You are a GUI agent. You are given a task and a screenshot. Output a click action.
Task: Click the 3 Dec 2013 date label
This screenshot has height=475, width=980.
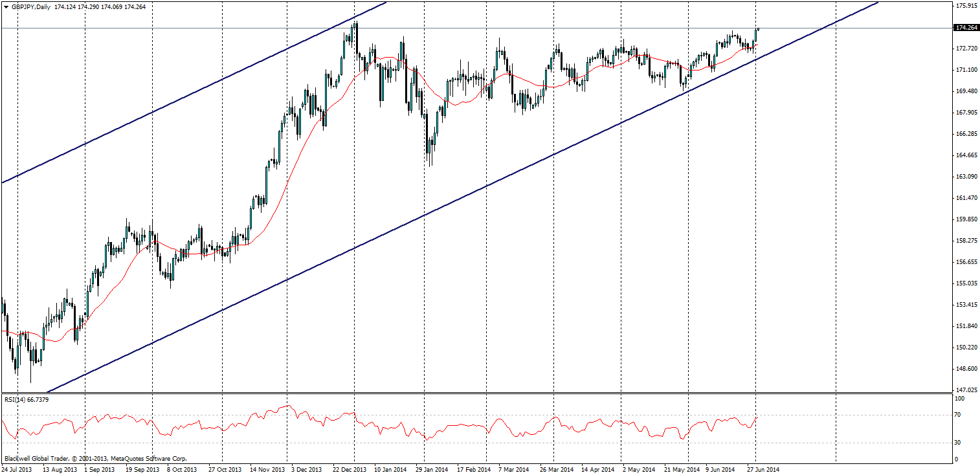[x=307, y=470]
